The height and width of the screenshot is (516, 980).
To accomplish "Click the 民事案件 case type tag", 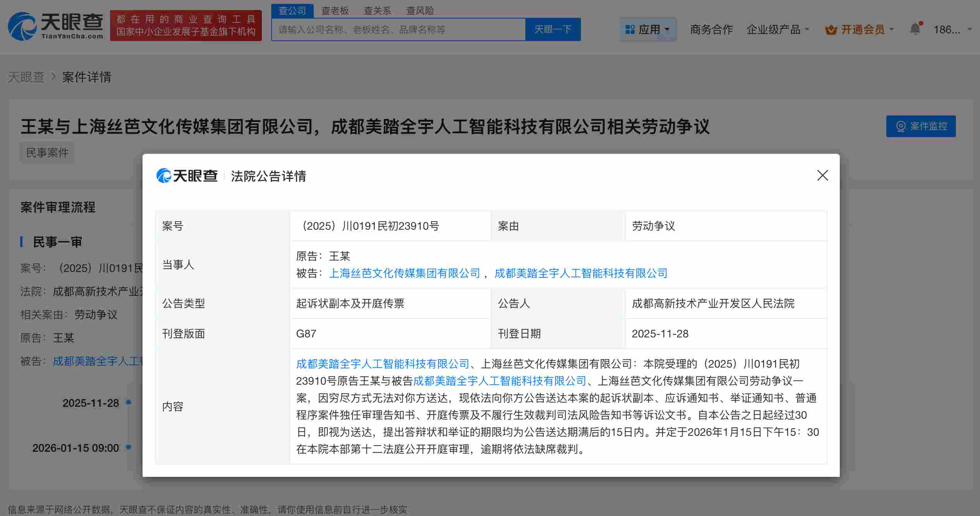I will pyautogui.click(x=47, y=153).
